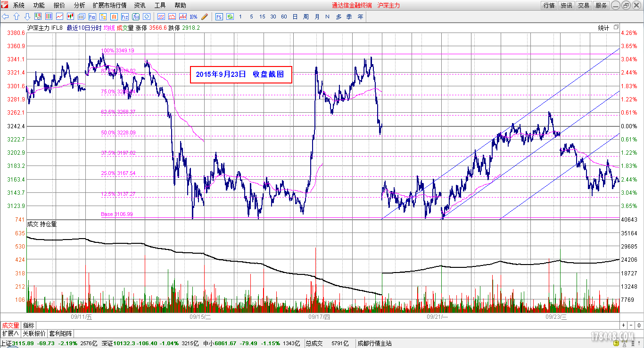Open the f(x) formula manager icon

(x=136, y=17)
